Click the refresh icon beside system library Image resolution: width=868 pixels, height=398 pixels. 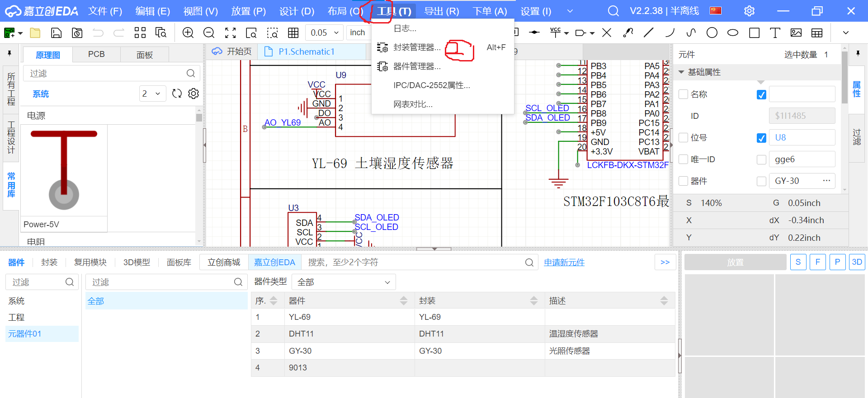177,94
